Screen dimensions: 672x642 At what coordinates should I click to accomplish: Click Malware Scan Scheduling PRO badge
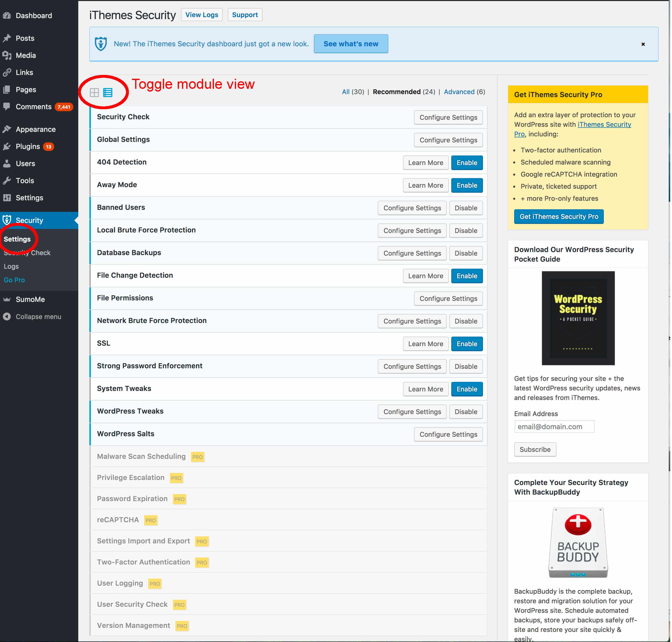tap(198, 457)
